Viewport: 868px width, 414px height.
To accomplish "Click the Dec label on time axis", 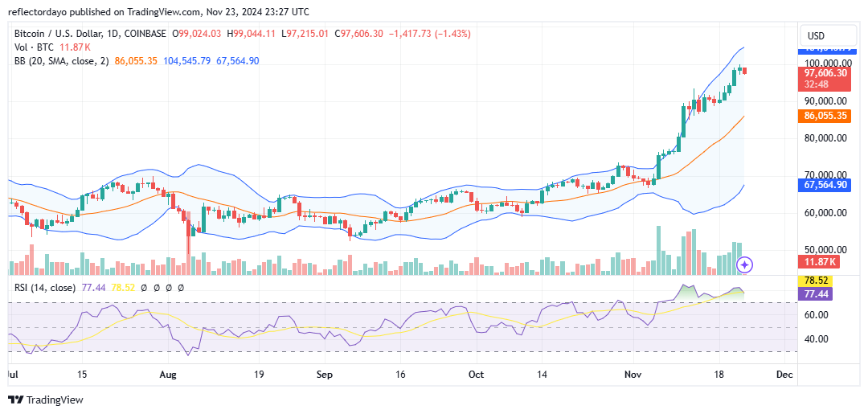I will (x=784, y=375).
